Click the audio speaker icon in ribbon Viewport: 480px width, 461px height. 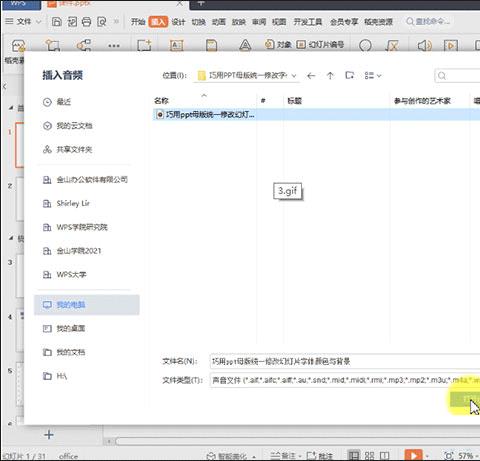coord(424,45)
